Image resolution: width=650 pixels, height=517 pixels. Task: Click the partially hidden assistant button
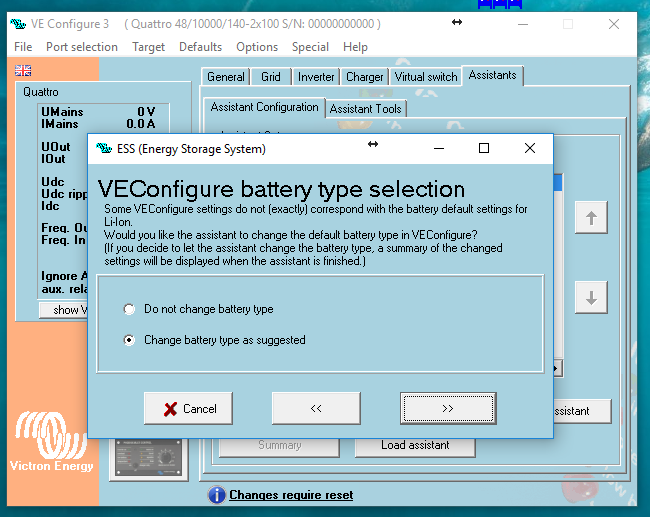tap(582, 411)
